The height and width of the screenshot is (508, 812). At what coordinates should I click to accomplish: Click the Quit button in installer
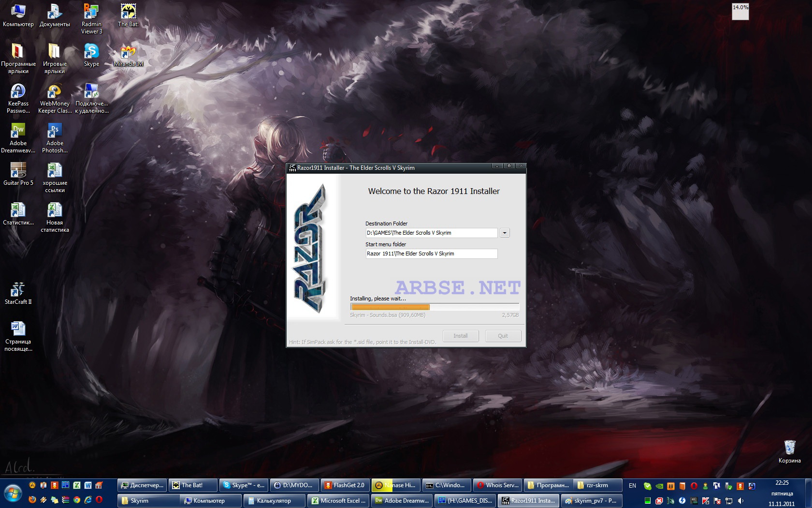point(503,336)
